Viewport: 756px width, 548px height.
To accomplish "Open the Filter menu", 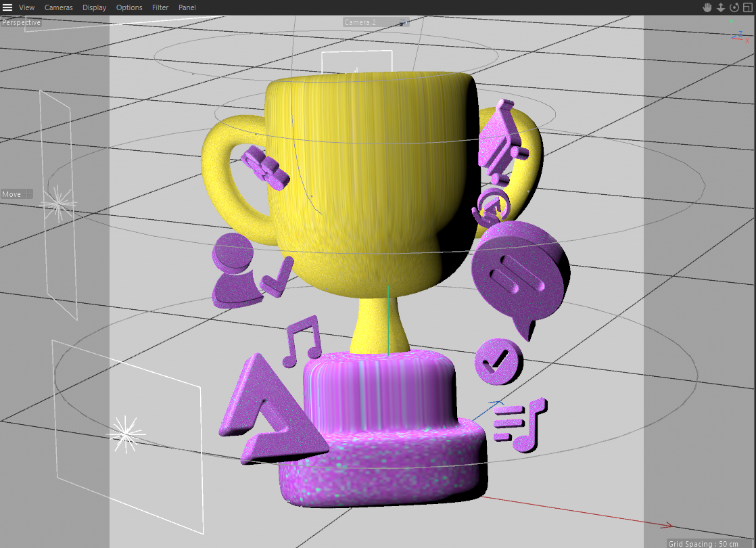I will pyautogui.click(x=160, y=7).
